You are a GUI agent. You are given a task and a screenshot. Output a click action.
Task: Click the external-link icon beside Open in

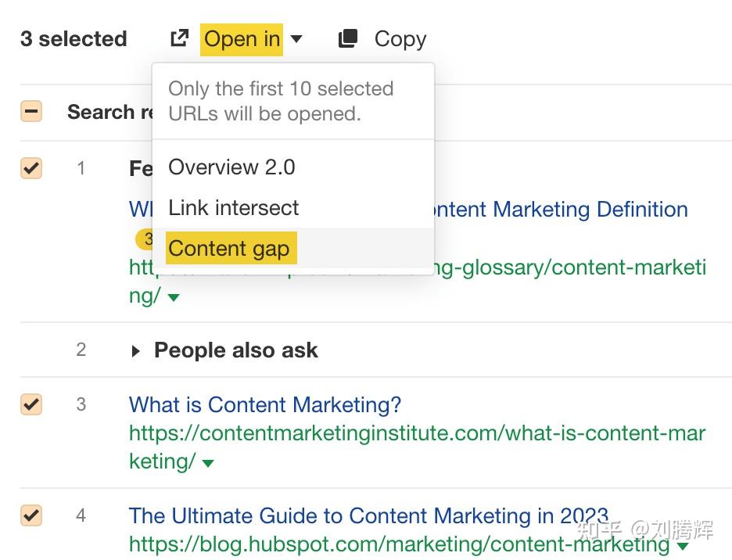pos(179,38)
